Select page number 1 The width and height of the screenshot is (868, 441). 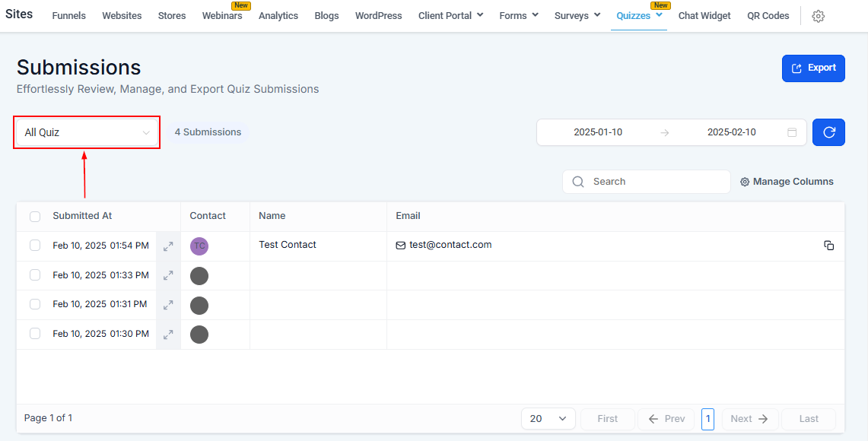coord(707,419)
